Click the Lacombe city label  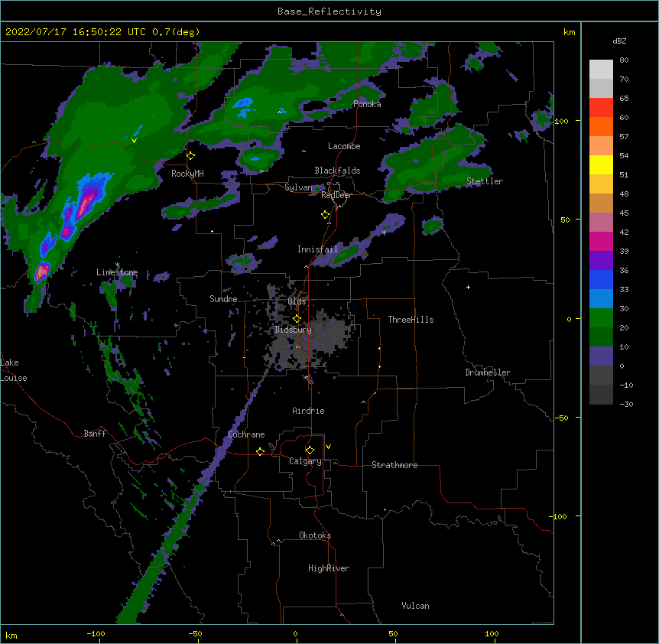coord(344,146)
